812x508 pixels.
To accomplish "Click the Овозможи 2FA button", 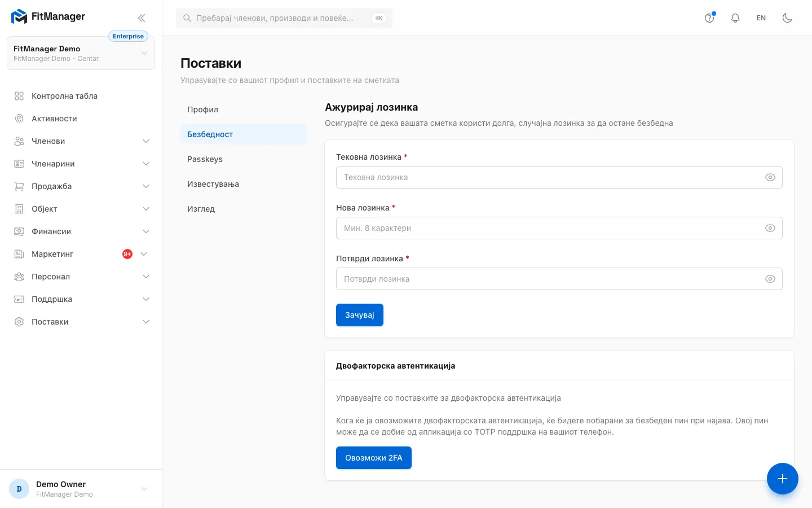I will pyautogui.click(x=374, y=458).
